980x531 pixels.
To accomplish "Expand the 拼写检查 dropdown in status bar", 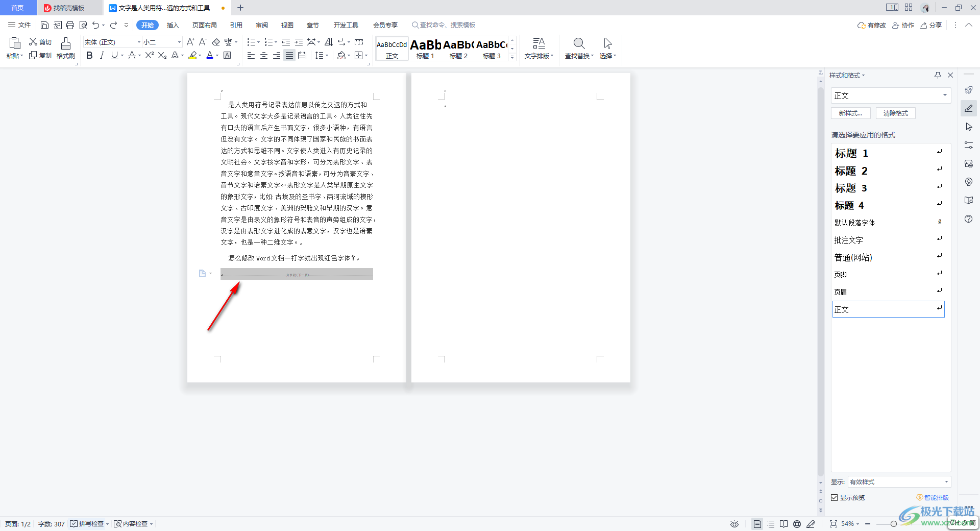I will (x=108, y=524).
